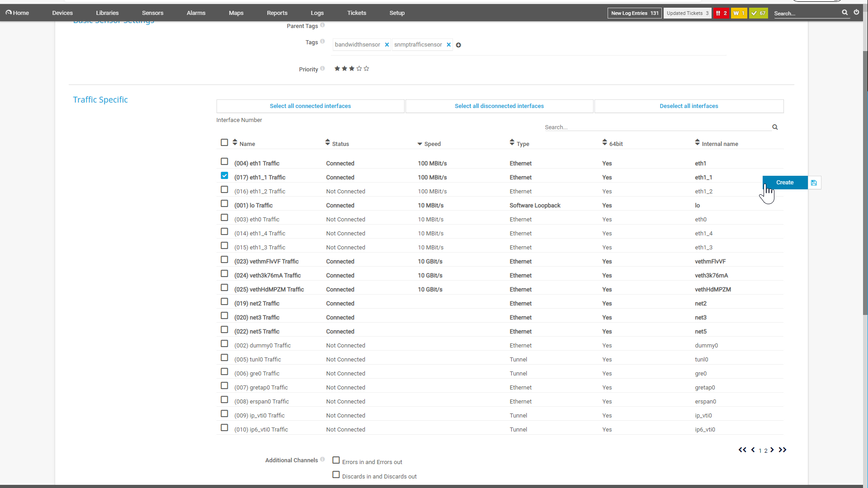Expand the Name column sort dropdown
The width and height of the screenshot is (868, 488).
[236, 143]
